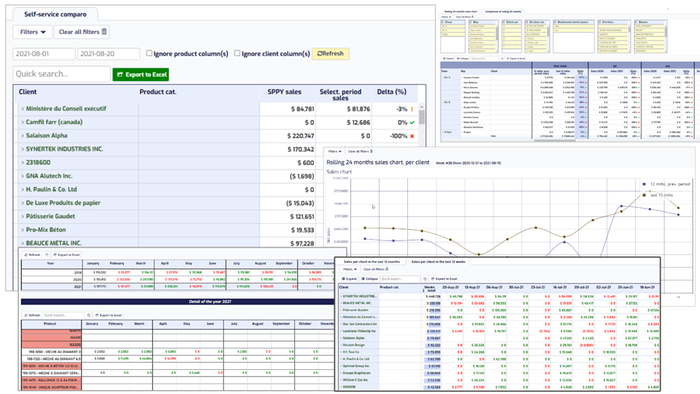
Task: Click the $ 84,781 SPPY sales cell
Action: tap(302, 109)
